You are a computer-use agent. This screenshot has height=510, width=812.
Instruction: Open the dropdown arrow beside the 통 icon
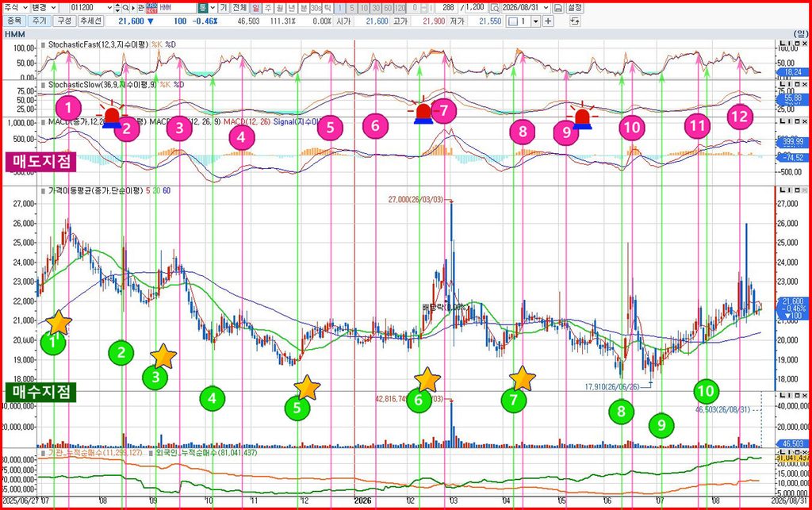pyautogui.click(x=213, y=8)
